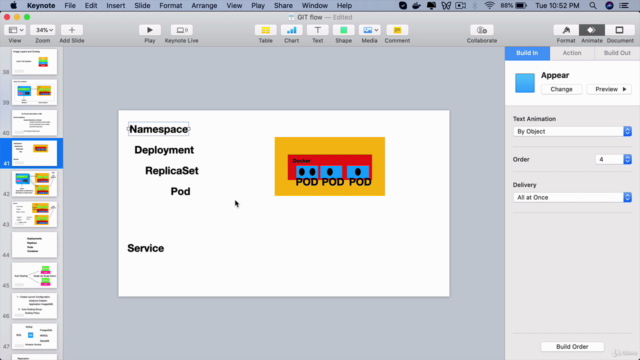
Task: Select slide 44 thumbnail
Action: click(34, 245)
